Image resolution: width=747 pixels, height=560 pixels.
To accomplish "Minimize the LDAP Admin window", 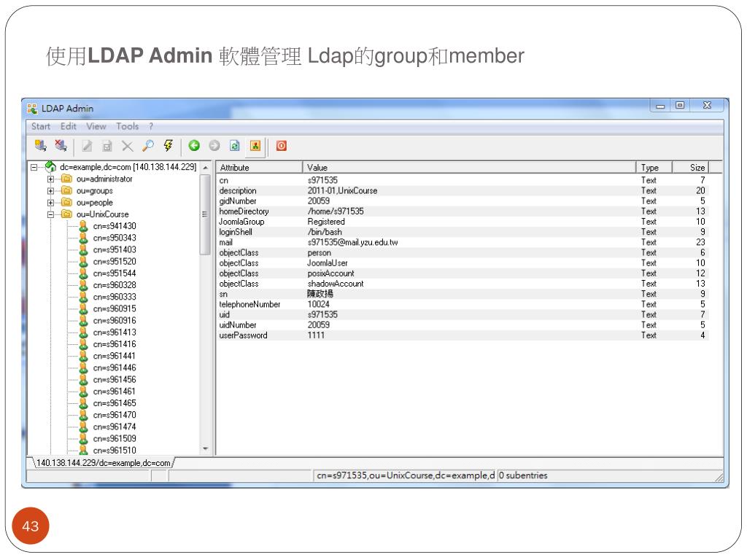I will pyautogui.click(x=660, y=106).
